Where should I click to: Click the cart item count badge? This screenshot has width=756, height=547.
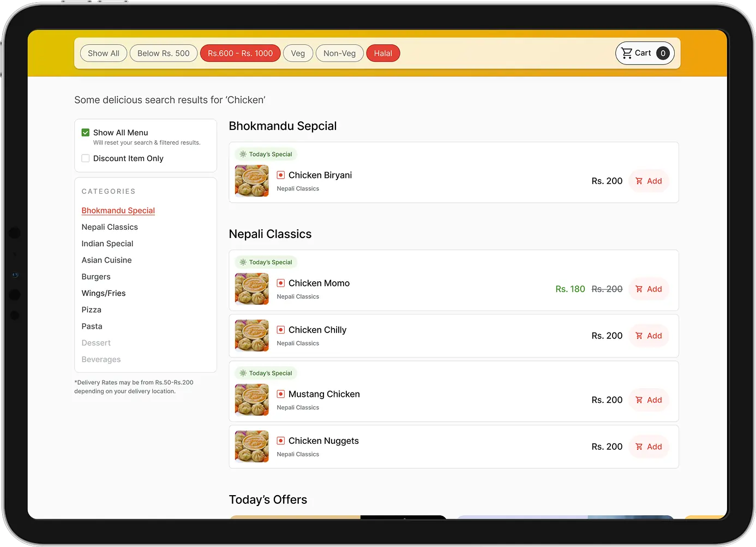pyautogui.click(x=663, y=53)
